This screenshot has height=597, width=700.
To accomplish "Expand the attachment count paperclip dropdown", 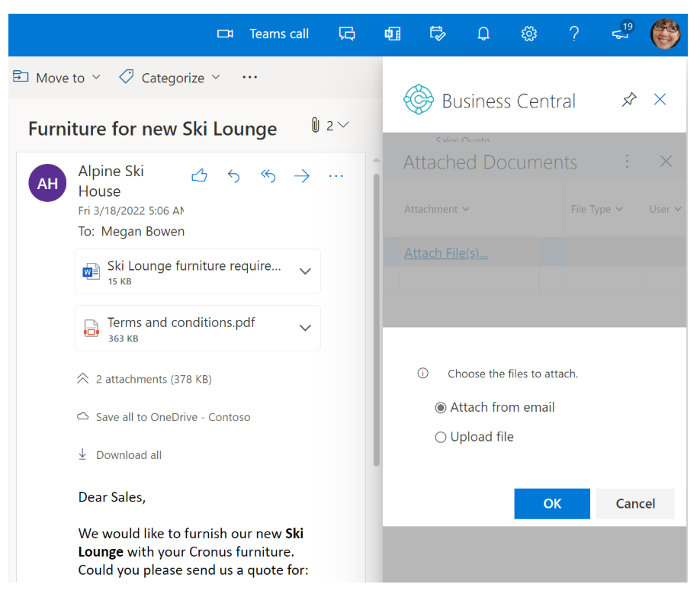I will click(x=330, y=126).
